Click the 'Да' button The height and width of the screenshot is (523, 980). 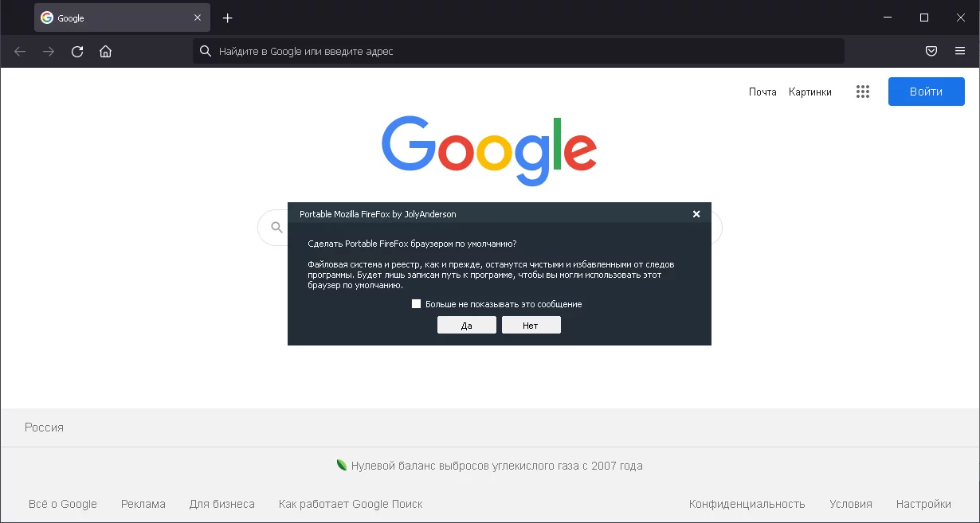(467, 325)
